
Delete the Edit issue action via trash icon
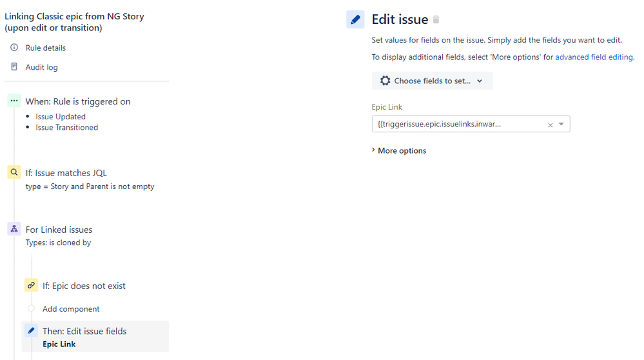pyautogui.click(x=436, y=19)
